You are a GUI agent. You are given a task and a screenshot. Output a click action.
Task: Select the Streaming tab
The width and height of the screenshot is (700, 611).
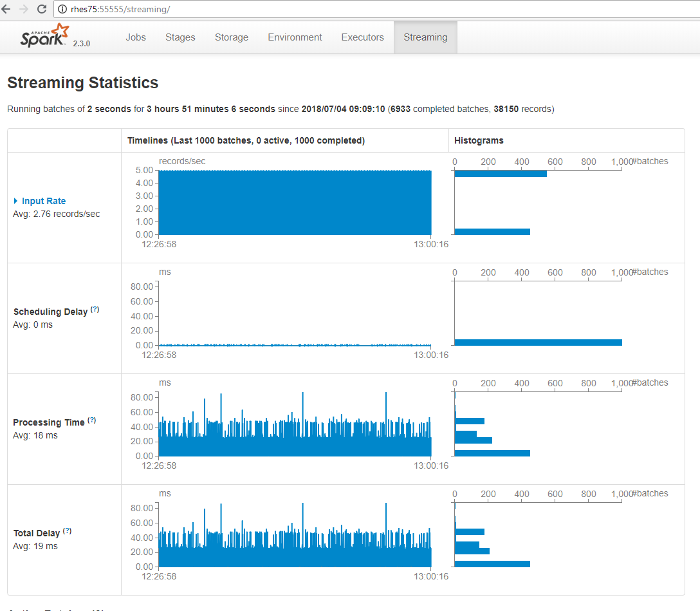click(425, 37)
